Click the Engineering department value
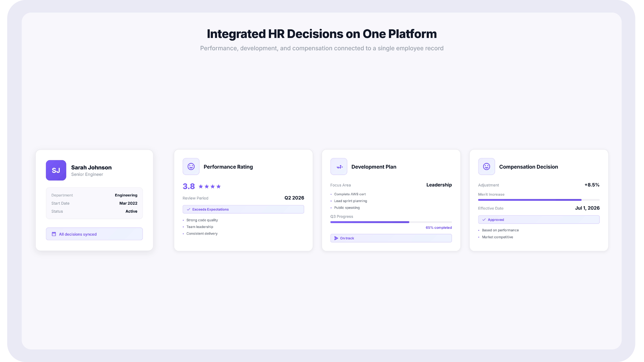This screenshot has height=362, width=644. point(126,195)
